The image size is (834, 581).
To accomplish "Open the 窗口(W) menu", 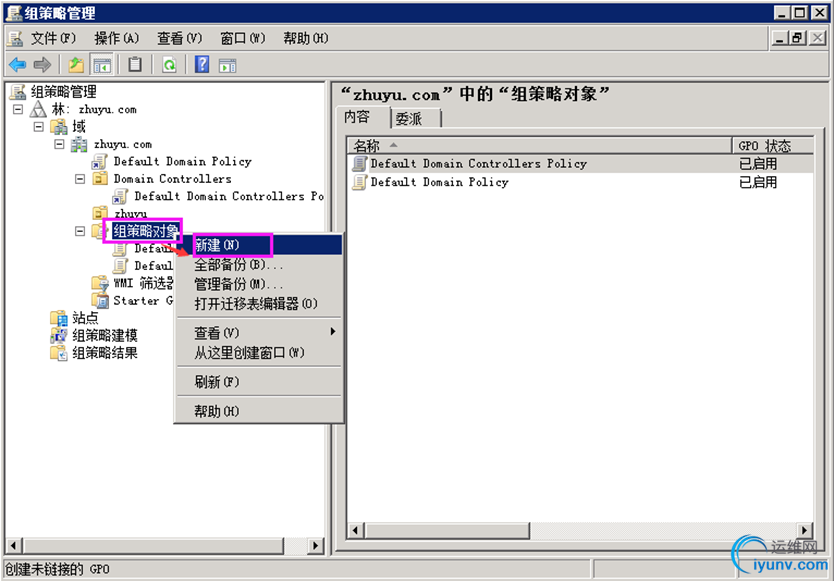I will [x=243, y=38].
